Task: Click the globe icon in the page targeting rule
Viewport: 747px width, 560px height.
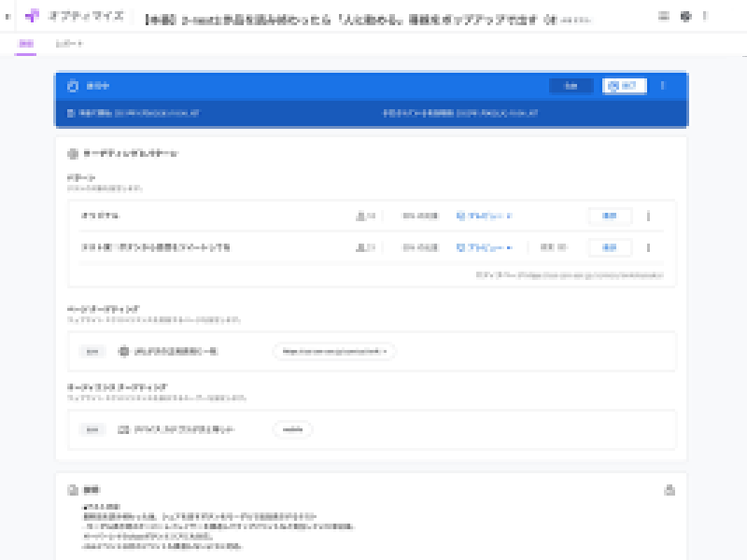Action: 123,352
